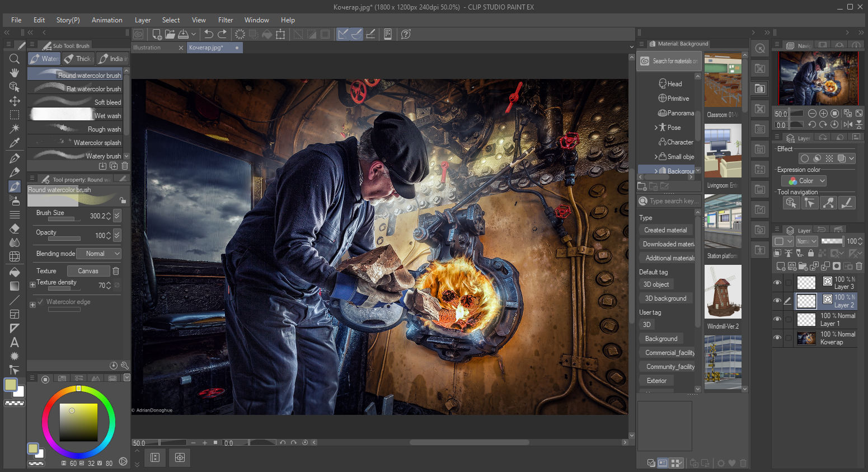868x472 pixels.
Task: Click the Commercial_facility tag button
Action: pyautogui.click(x=667, y=353)
